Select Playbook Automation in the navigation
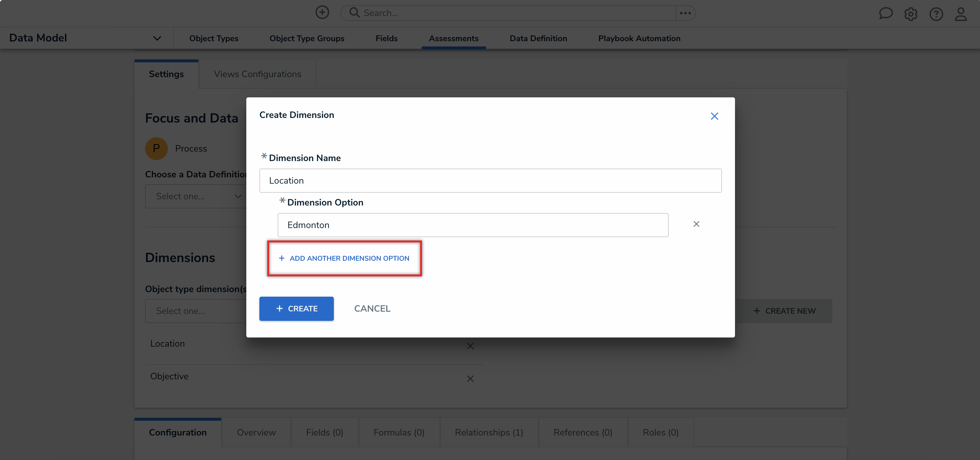Screen dimensions: 980x460 [x=639, y=38]
